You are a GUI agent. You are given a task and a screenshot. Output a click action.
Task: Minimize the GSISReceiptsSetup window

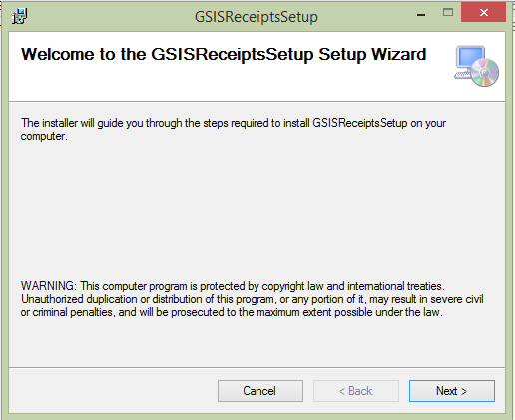(421, 15)
